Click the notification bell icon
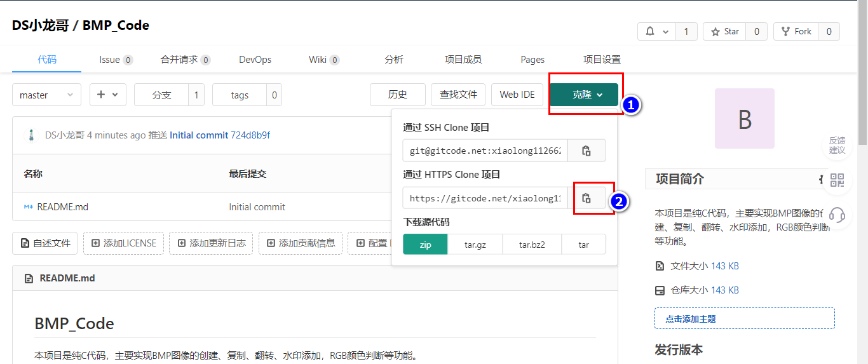 pos(650,31)
